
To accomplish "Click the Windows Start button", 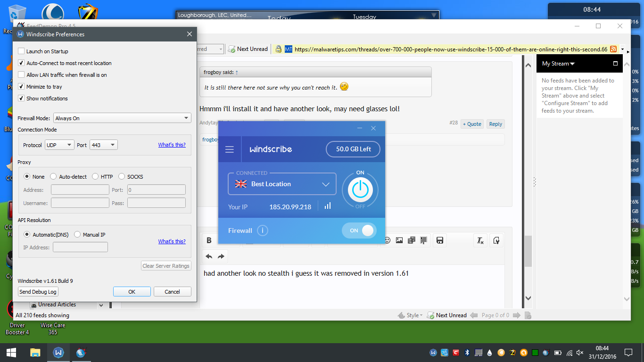I will (11, 352).
